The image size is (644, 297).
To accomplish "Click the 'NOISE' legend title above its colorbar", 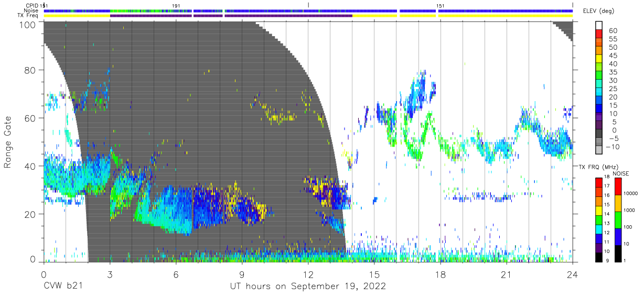I will (622, 173).
